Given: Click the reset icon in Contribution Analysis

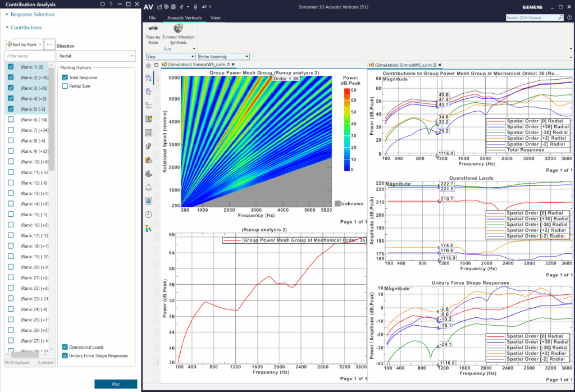Looking at the screenshot, I should coord(102,4).
